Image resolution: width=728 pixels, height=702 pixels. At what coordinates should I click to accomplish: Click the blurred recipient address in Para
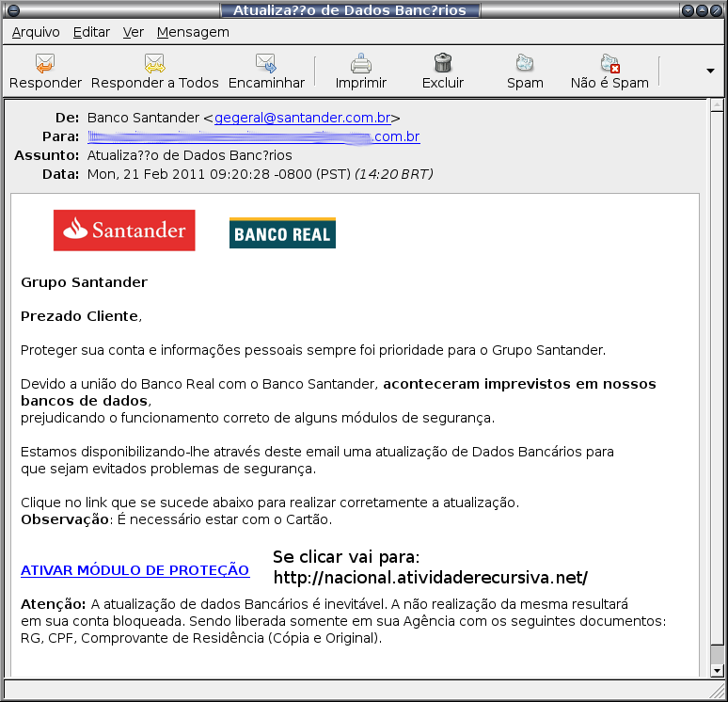click(x=254, y=136)
